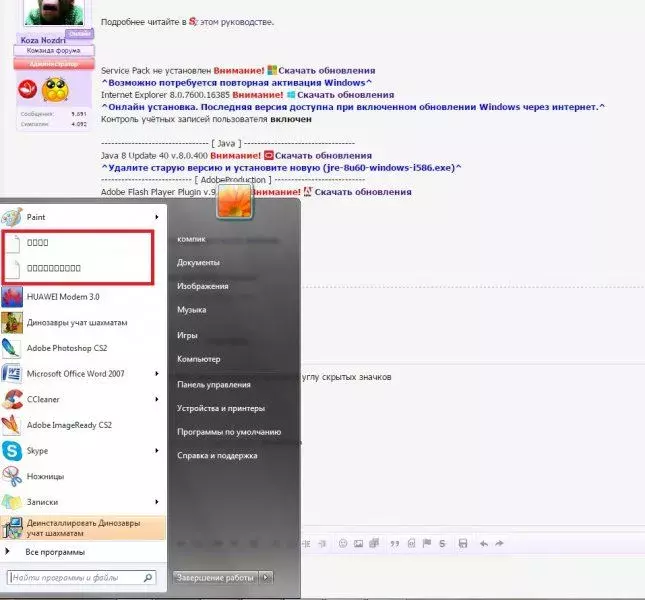Viewport: 645px width, 600px height.
Task: Open Игры in Start menu
Action: click(187, 336)
